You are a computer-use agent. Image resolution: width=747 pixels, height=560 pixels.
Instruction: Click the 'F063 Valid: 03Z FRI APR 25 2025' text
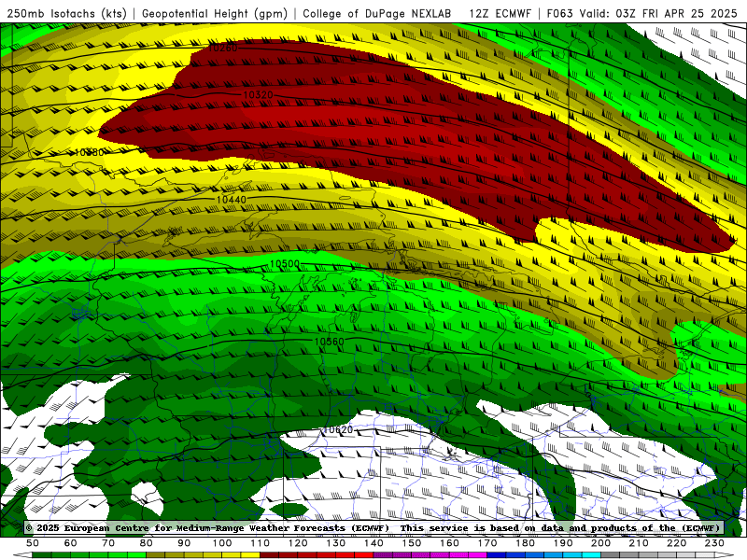(641, 13)
